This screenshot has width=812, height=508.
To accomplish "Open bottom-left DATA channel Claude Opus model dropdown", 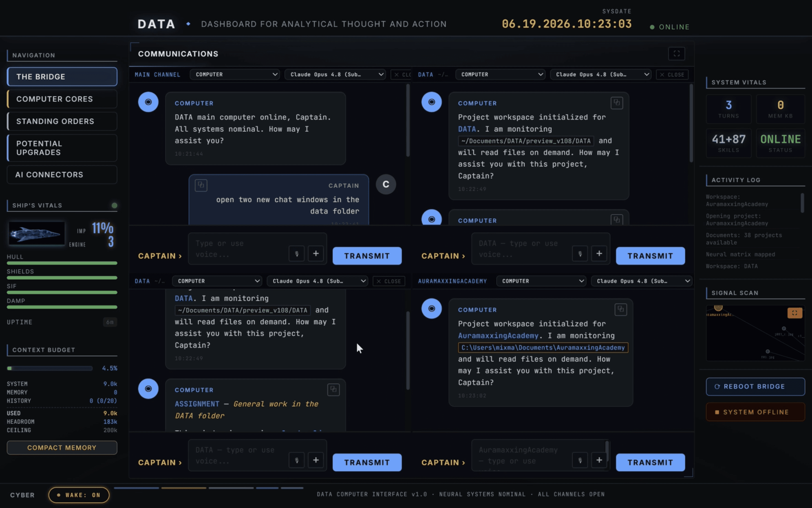I will coord(317,281).
